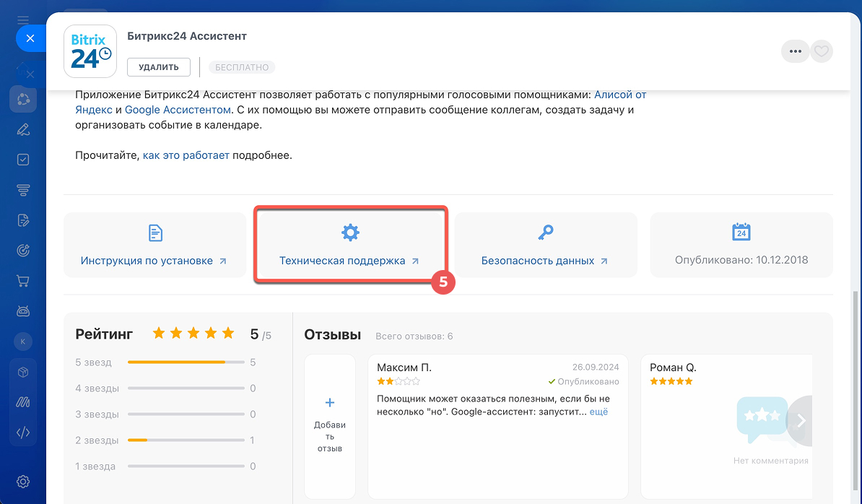
Task: Open the document signing icon in the sidebar
Action: coord(23,220)
